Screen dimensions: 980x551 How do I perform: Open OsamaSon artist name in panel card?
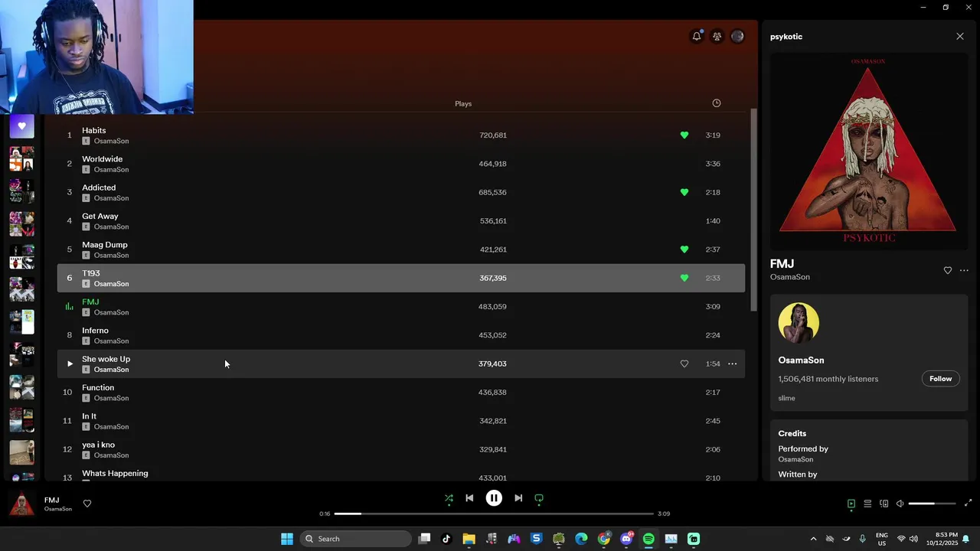click(801, 360)
